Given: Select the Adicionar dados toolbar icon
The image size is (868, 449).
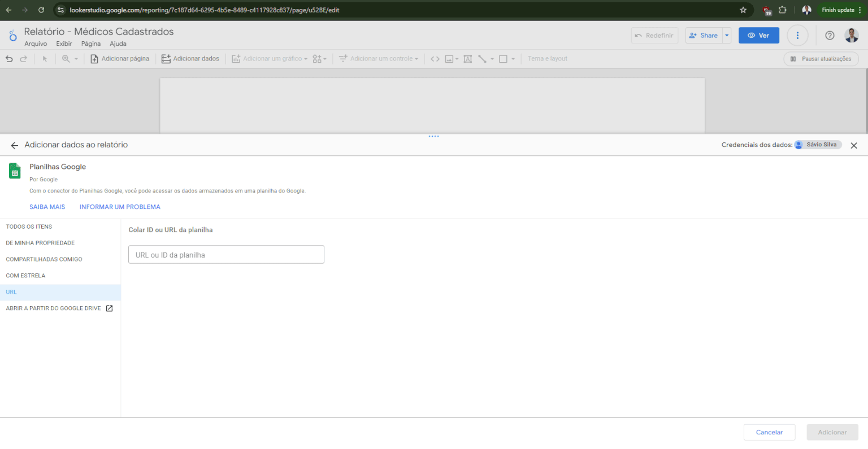Looking at the screenshot, I should pyautogui.click(x=166, y=58).
